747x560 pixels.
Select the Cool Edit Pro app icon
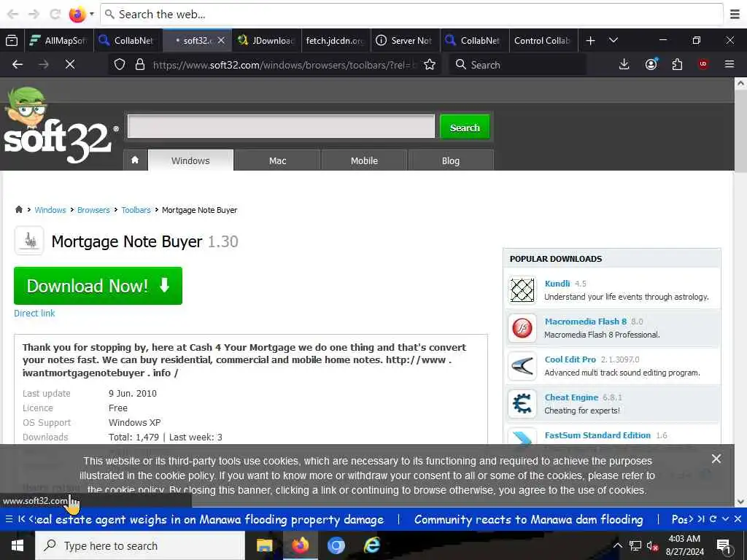coord(522,366)
